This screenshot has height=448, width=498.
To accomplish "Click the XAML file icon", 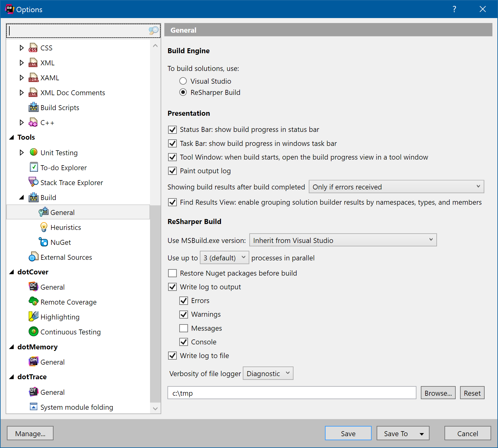I will (33, 77).
